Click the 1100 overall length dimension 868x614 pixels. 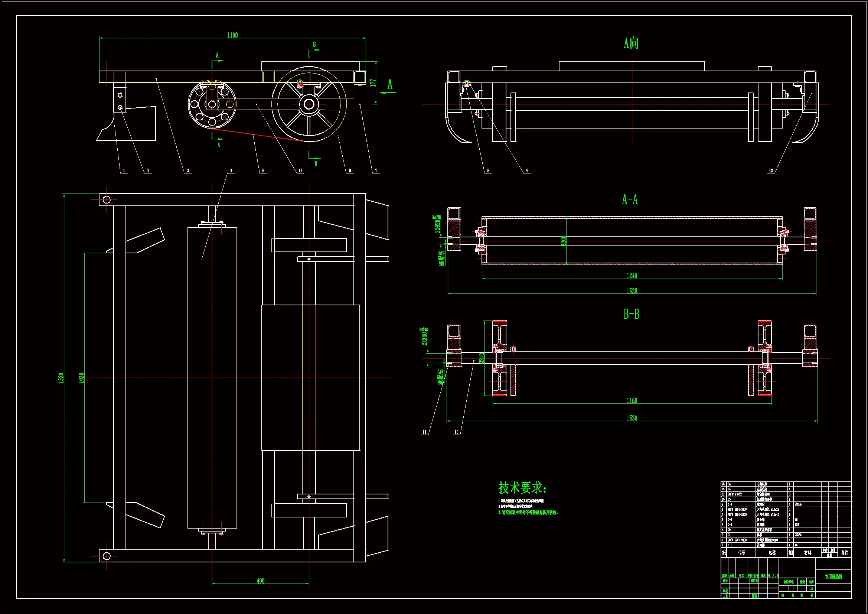[232, 35]
